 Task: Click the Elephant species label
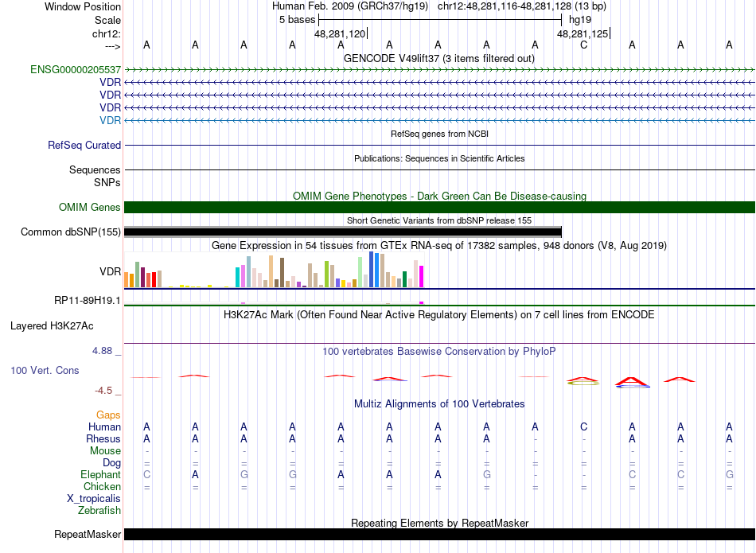click(100, 475)
